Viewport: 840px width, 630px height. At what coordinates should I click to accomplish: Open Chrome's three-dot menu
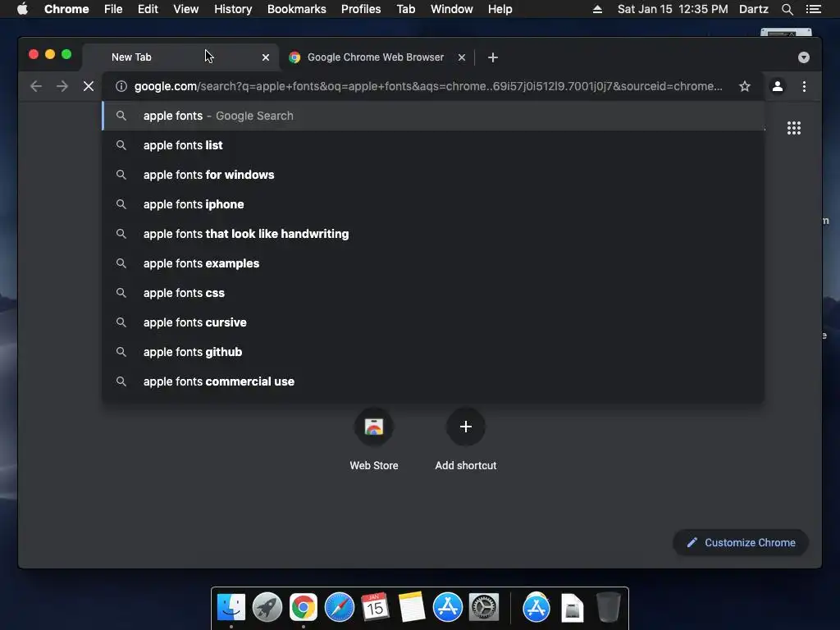804,86
